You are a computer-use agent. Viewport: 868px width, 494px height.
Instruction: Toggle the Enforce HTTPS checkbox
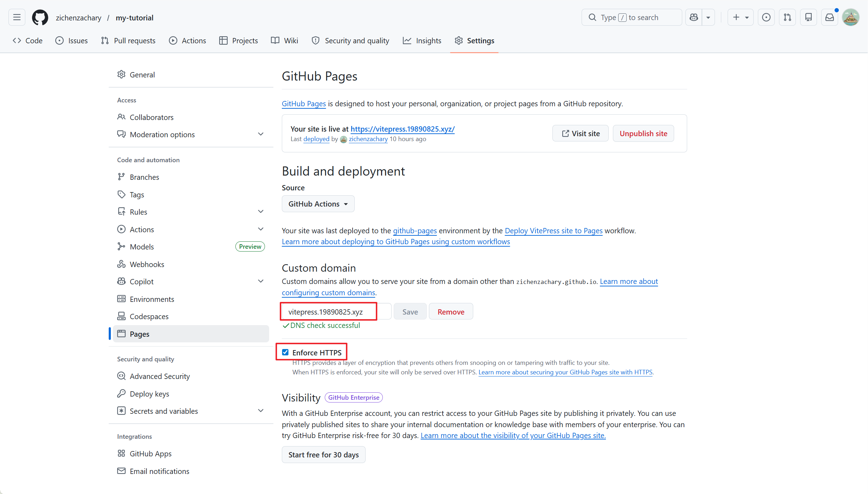(x=285, y=352)
